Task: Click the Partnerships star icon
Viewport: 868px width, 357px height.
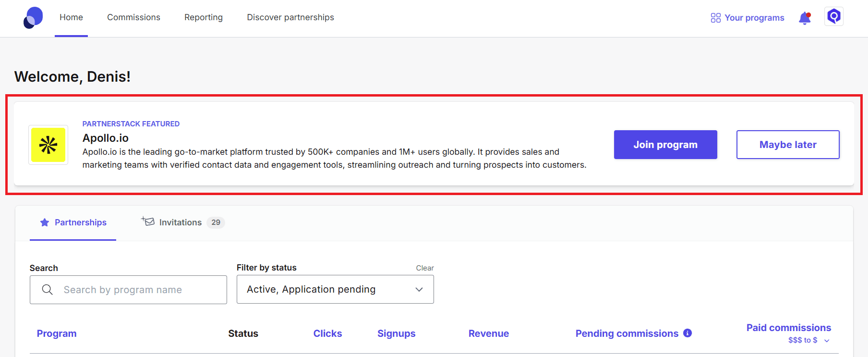Action: 45,222
